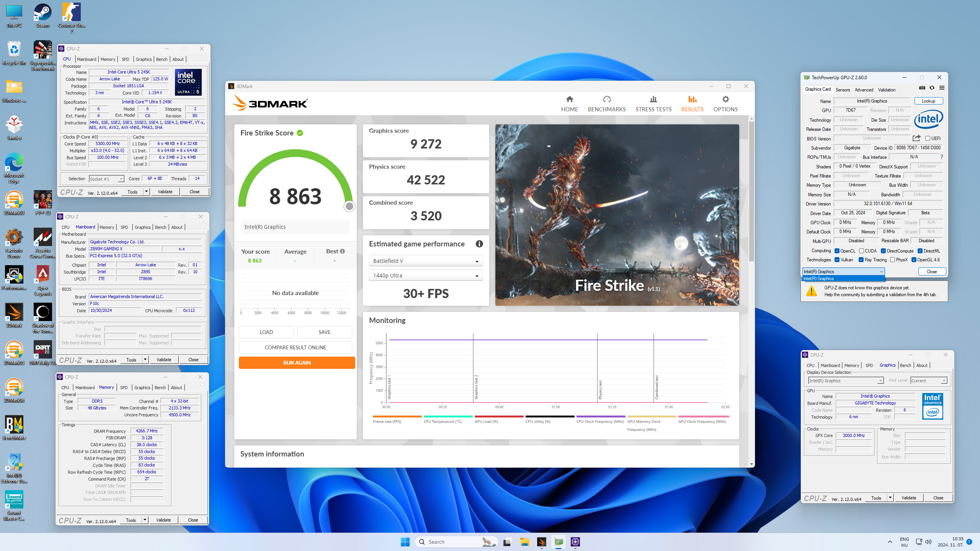Open 3DMark03 desktop shortcut
The image size is (980, 551).
click(14, 203)
